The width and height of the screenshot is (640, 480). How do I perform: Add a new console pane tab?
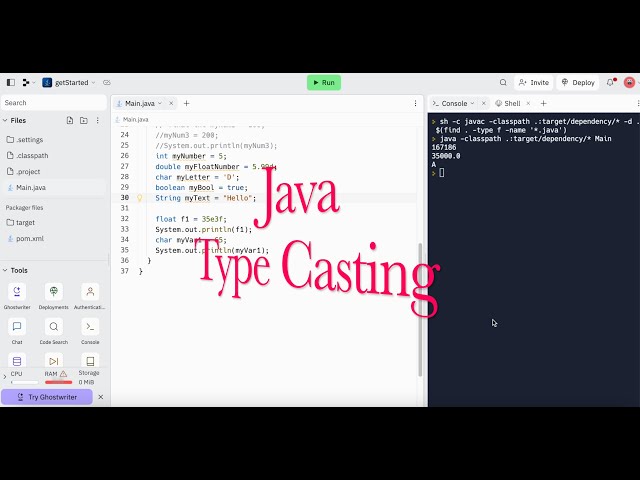pyautogui.click(x=543, y=104)
